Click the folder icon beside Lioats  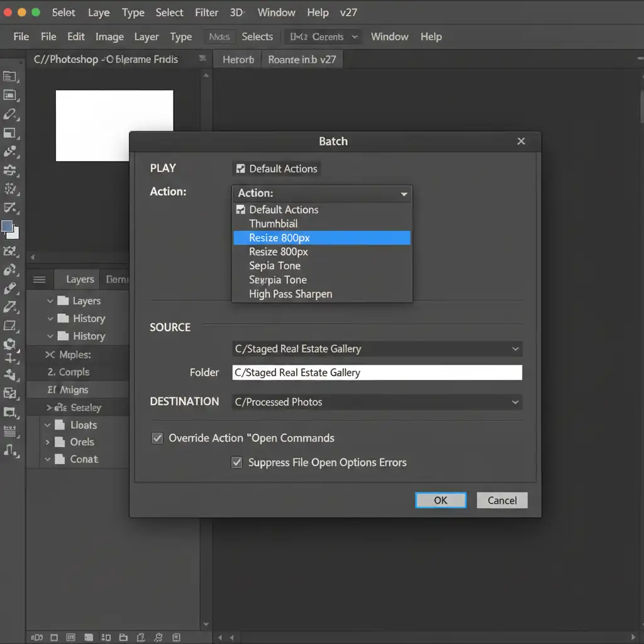click(x=60, y=425)
